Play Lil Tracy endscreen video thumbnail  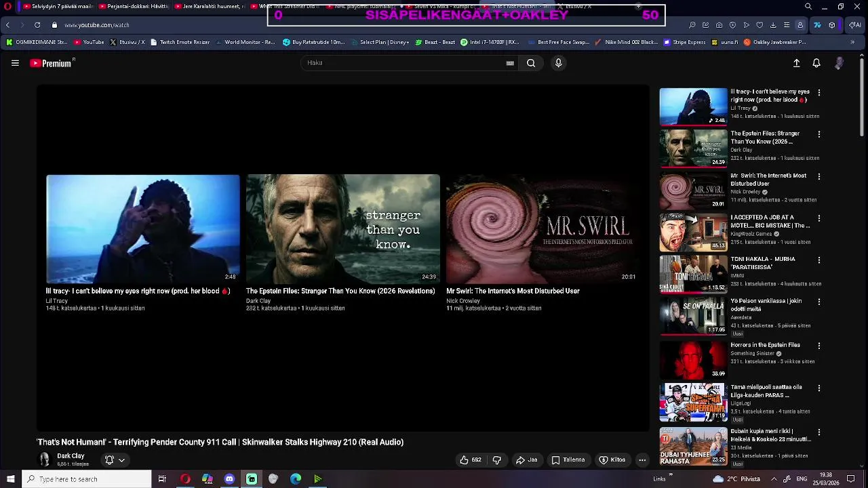point(143,228)
